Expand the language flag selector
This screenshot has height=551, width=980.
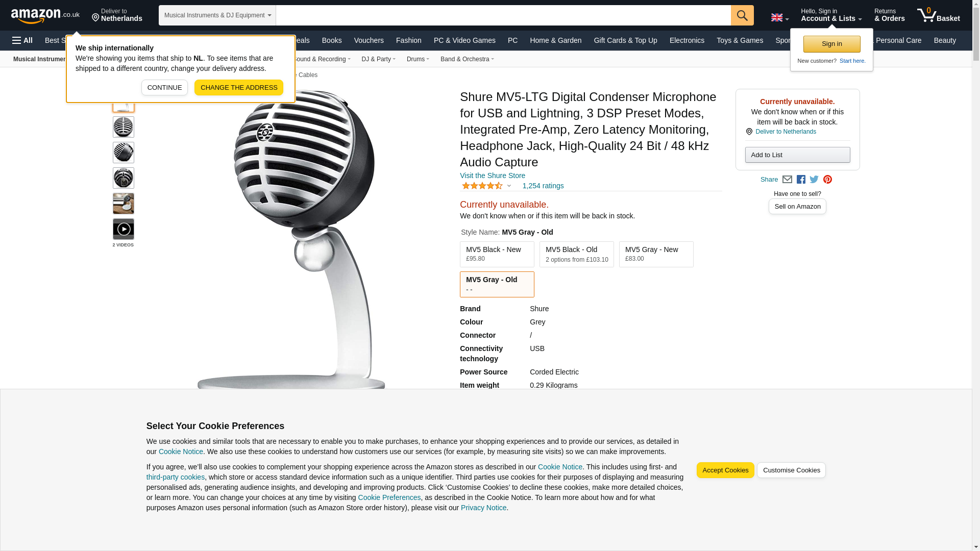[779, 18]
